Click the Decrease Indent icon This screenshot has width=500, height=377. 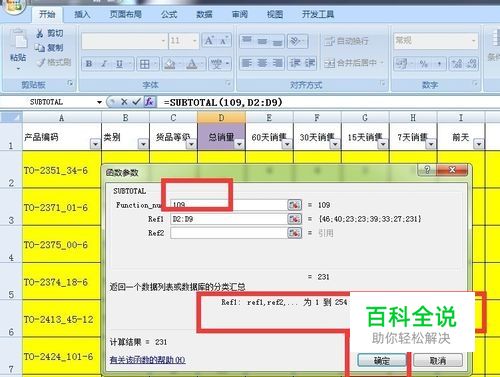[x=295, y=63]
